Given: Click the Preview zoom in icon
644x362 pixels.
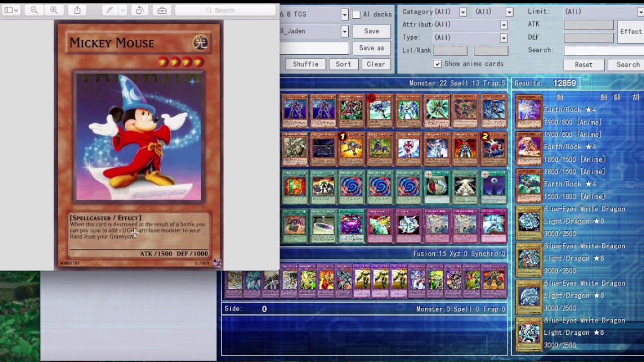Looking at the screenshot, I should click(x=54, y=10).
